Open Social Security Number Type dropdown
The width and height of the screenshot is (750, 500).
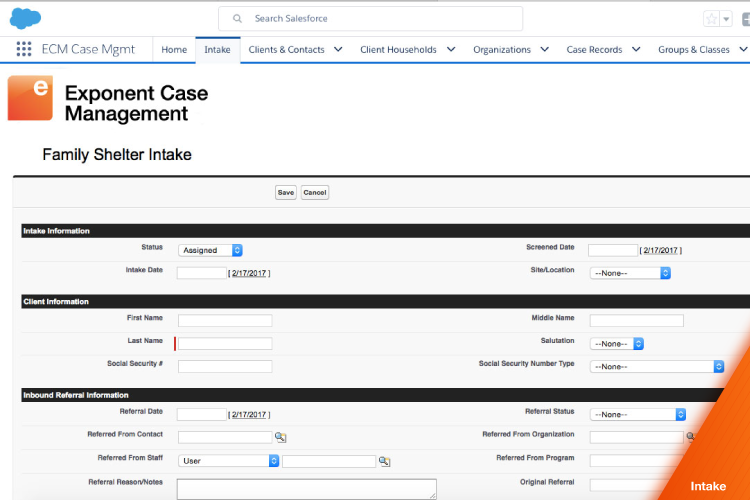[x=657, y=367]
